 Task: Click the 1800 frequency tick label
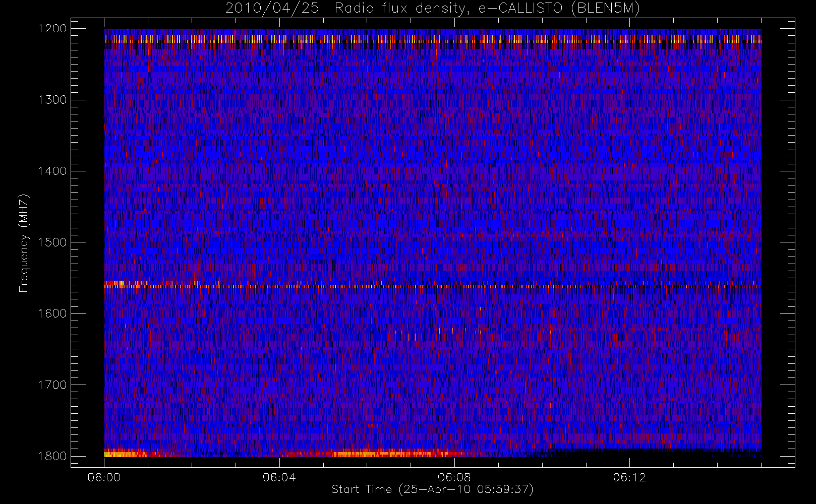click(52, 456)
